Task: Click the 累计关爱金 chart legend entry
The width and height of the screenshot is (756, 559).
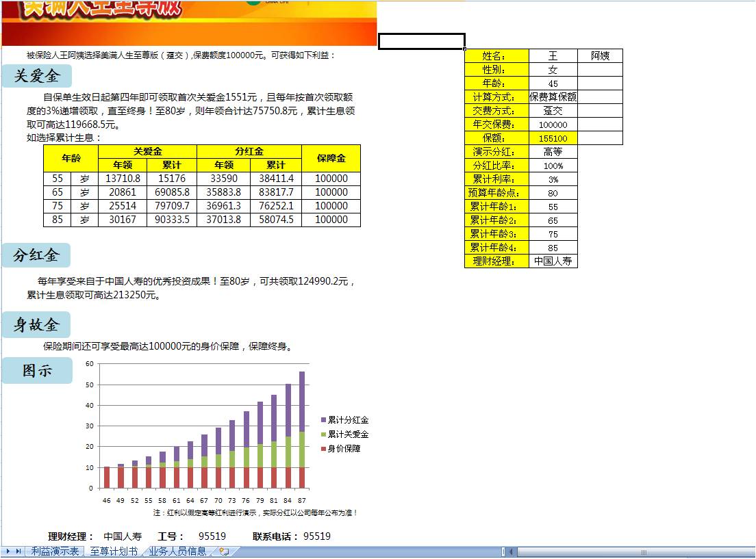Action: tap(344, 434)
